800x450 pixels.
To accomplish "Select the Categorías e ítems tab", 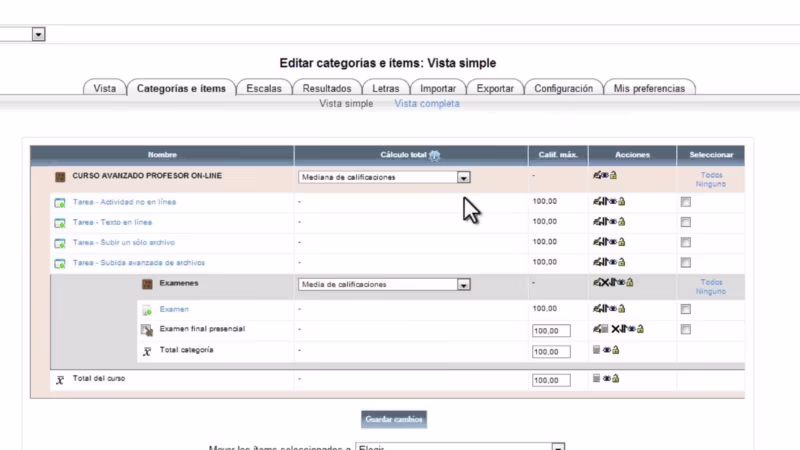I will tap(181, 88).
